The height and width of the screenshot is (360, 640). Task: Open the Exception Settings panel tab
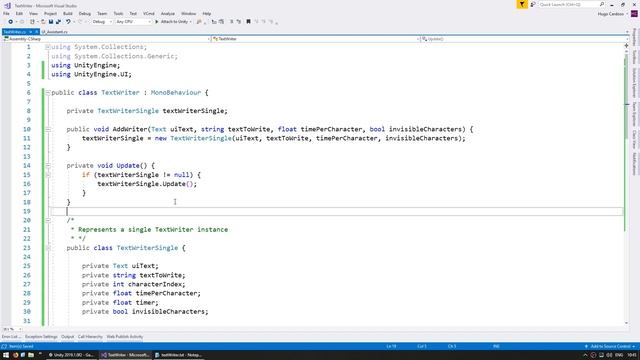coord(41,337)
